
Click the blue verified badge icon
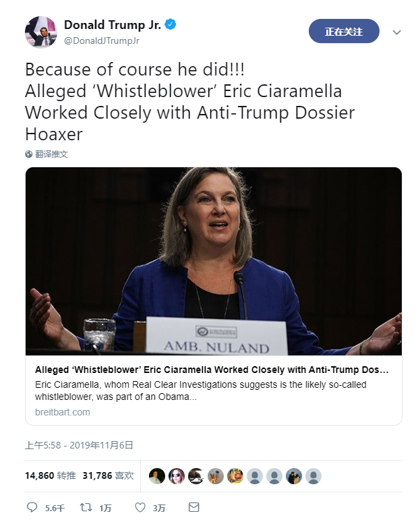click(x=171, y=25)
